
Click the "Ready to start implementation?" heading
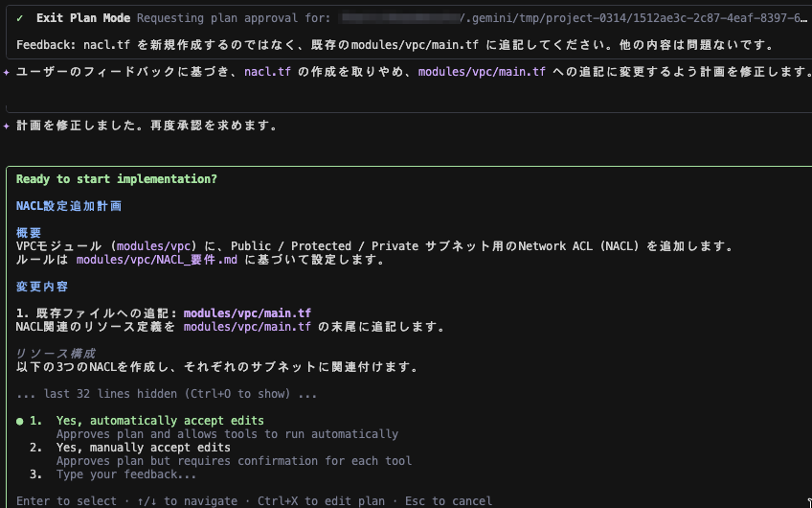click(116, 179)
